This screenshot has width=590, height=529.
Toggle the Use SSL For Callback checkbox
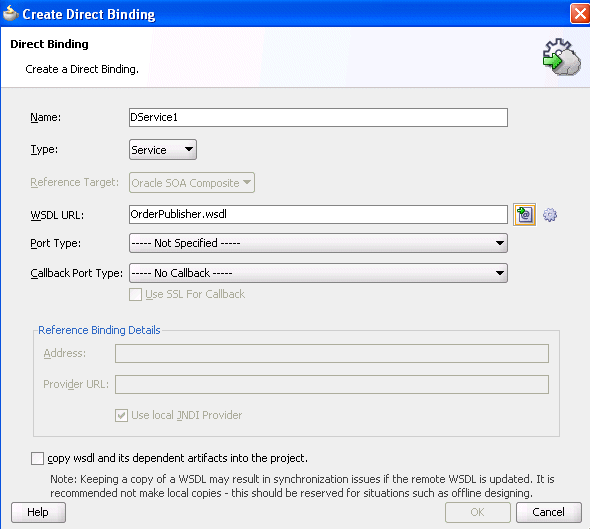pyautogui.click(x=135, y=294)
